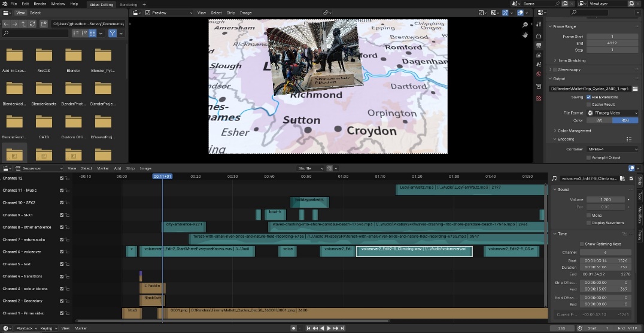Collapse the Encoding subpanel

coord(555,140)
